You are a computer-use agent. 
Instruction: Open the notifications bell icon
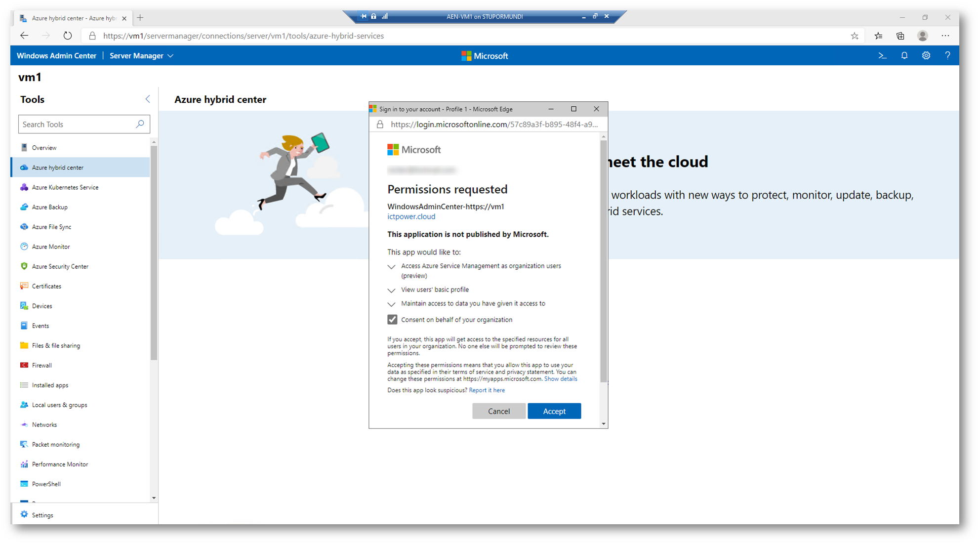(904, 56)
